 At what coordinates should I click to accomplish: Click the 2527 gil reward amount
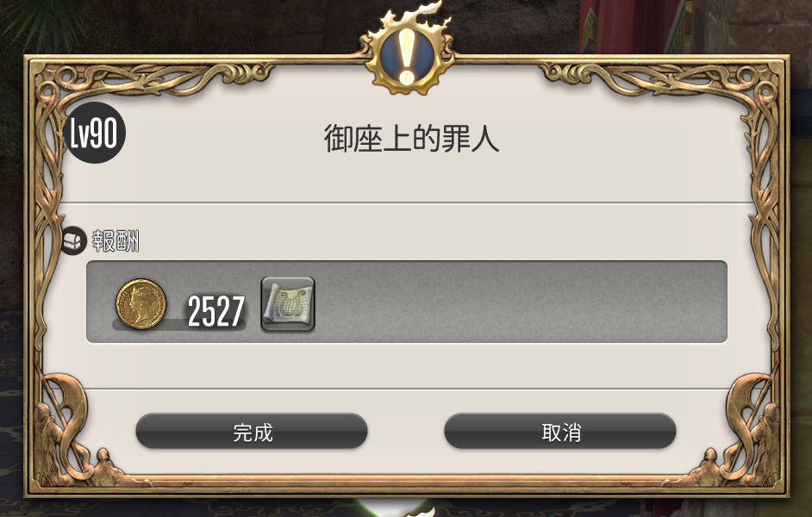[x=216, y=312]
